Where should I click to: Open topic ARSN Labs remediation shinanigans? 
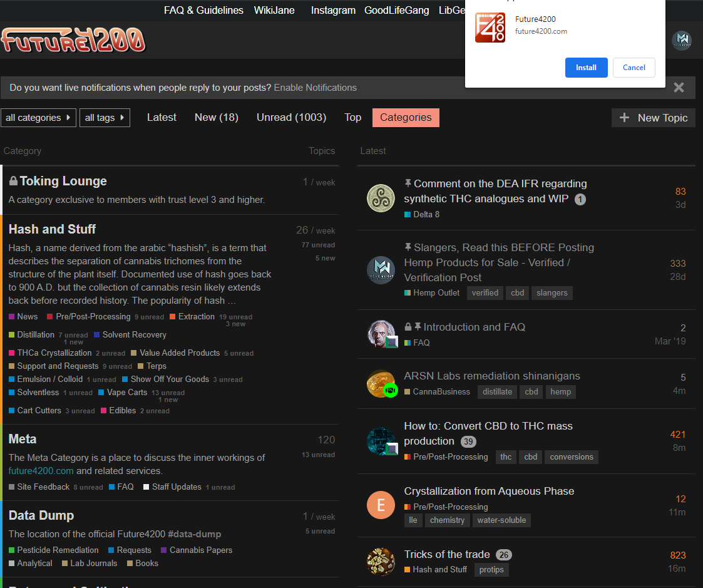click(492, 376)
